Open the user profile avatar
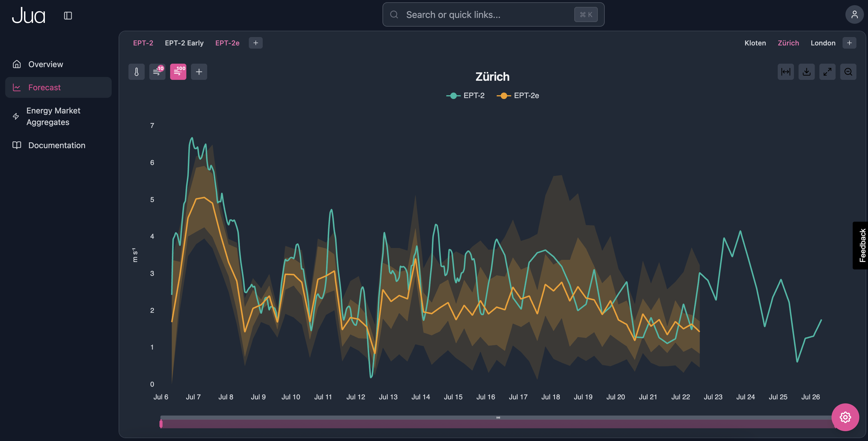 [x=854, y=14]
